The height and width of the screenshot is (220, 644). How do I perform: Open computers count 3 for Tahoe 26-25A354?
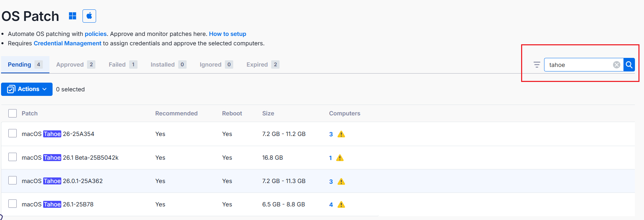tap(331, 134)
